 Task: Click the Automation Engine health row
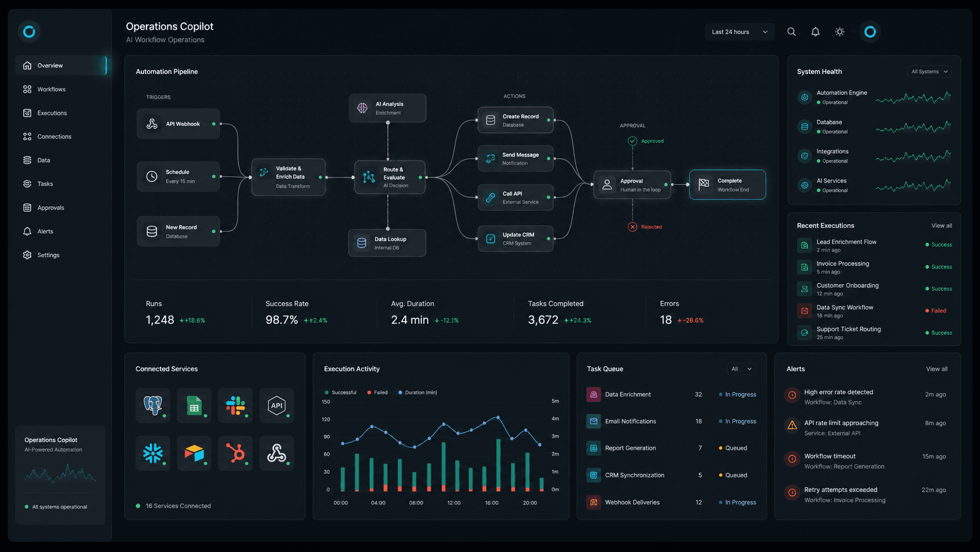click(874, 97)
